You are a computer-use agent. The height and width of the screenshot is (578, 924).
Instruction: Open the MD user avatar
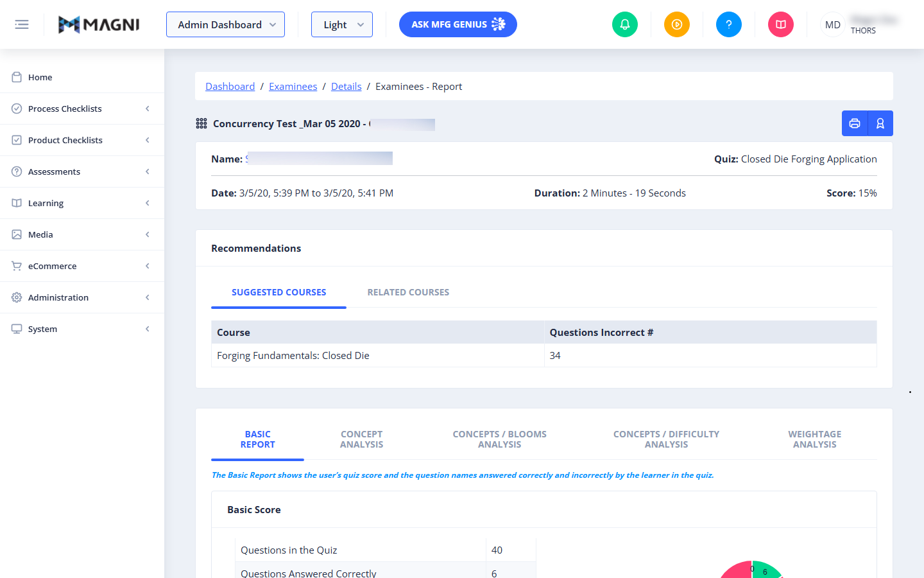pyautogui.click(x=833, y=24)
